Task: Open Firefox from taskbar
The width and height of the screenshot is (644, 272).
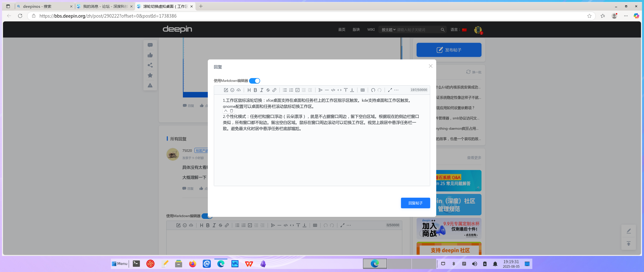Action: [x=192, y=264]
